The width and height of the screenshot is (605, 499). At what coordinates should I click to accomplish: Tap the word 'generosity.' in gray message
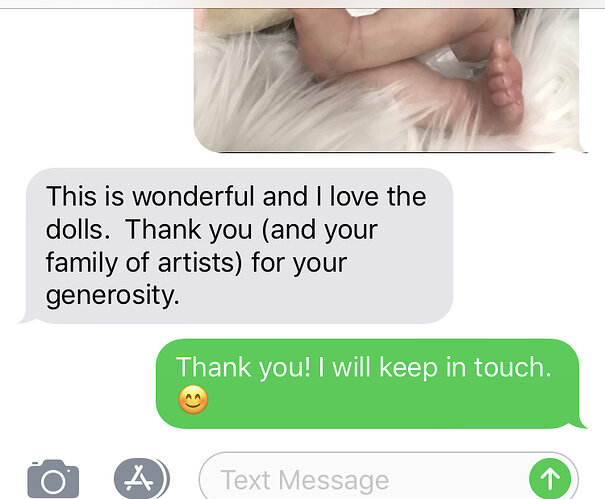coord(113,296)
